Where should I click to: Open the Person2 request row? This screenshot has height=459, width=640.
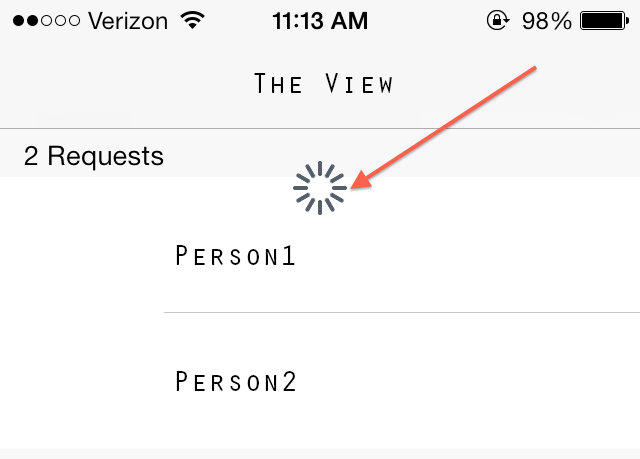pyautogui.click(x=320, y=381)
